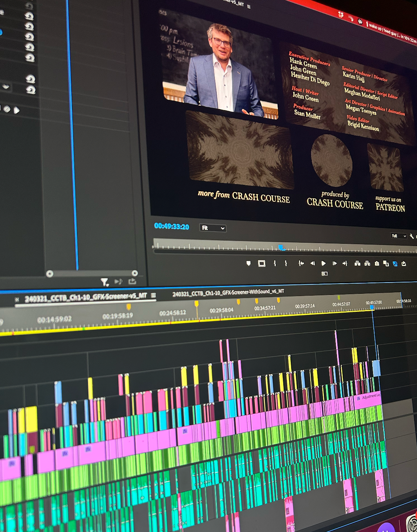The width and height of the screenshot is (417, 532).
Task: Click Program monitor time ruler scrub bar
Action: (x=284, y=247)
